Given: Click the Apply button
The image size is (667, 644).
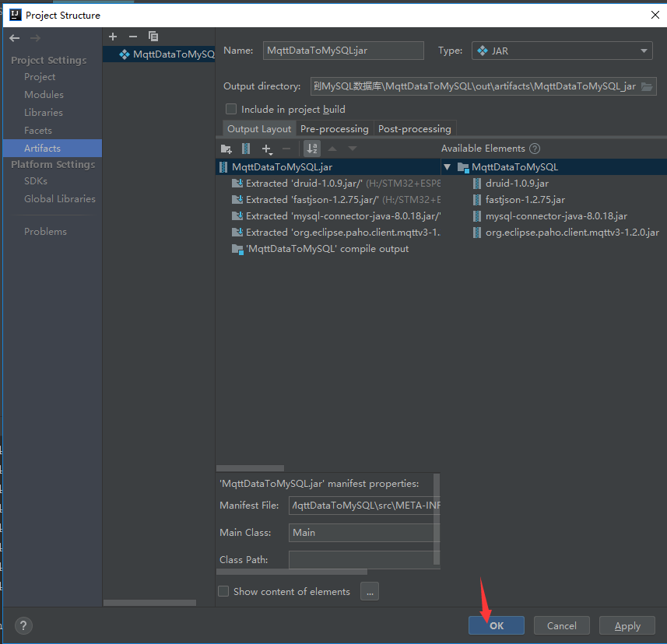Looking at the screenshot, I should 627,625.
